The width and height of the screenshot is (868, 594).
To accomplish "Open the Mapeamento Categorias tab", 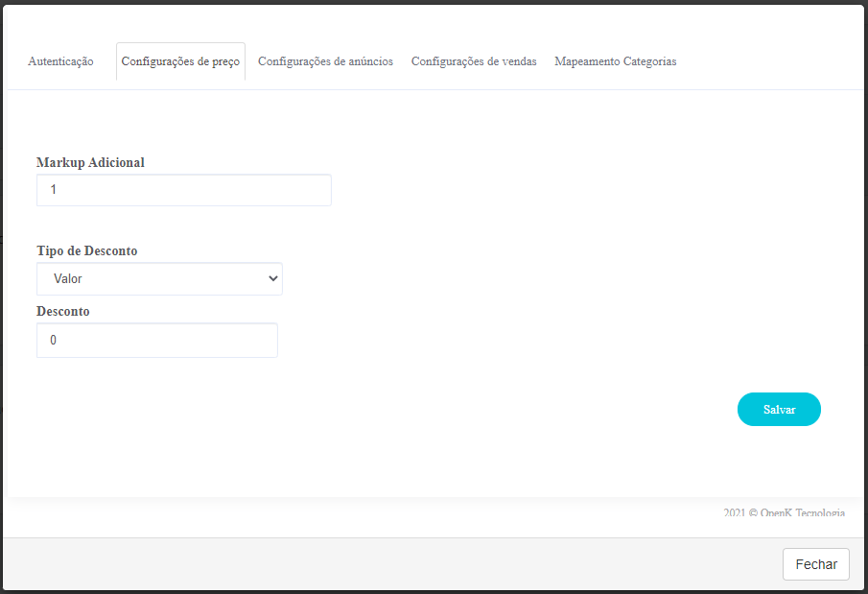I will click(616, 61).
